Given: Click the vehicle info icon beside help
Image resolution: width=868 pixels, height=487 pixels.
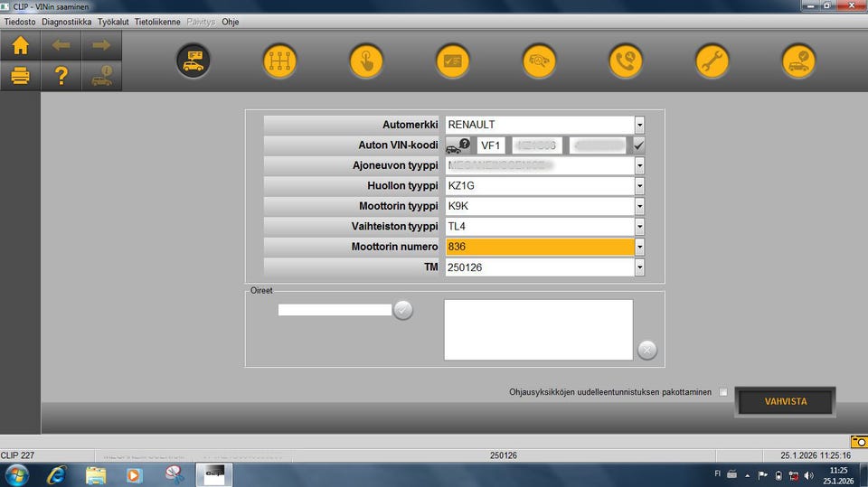Looking at the screenshot, I should tap(101, 75).
